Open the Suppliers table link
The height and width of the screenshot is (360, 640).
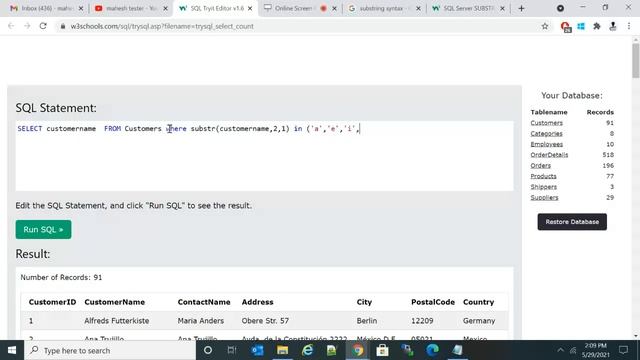(x=544, y=197)
